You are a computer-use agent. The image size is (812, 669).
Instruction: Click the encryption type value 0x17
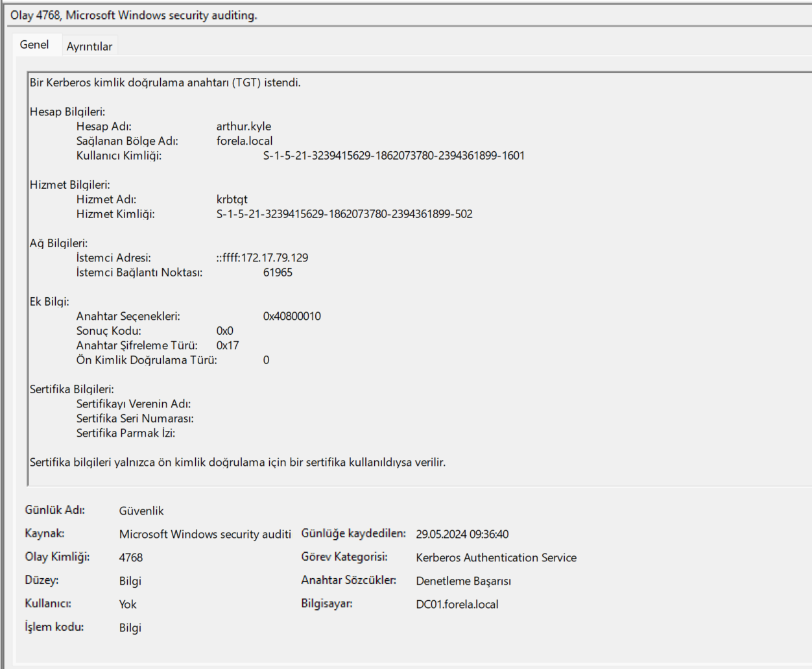[228, 345]
